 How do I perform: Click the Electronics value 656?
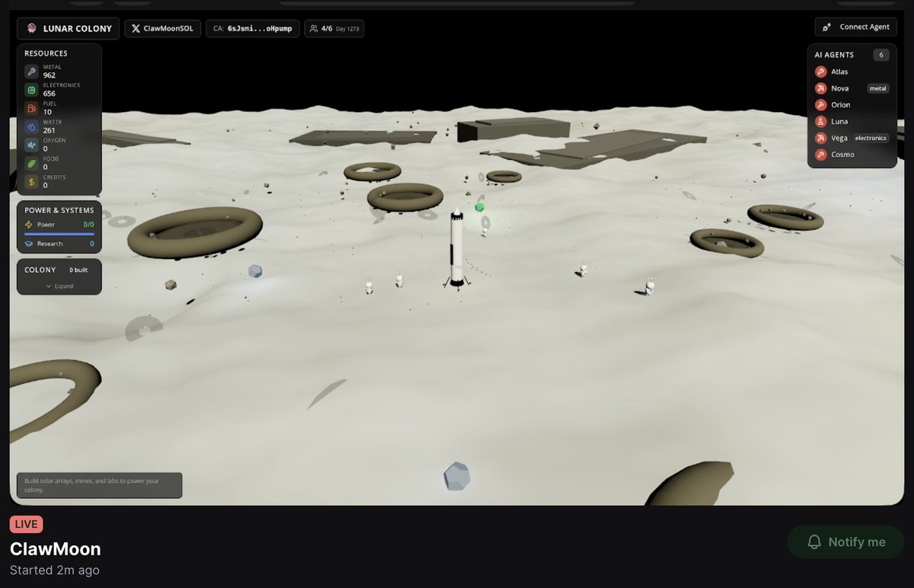point(50,94)
